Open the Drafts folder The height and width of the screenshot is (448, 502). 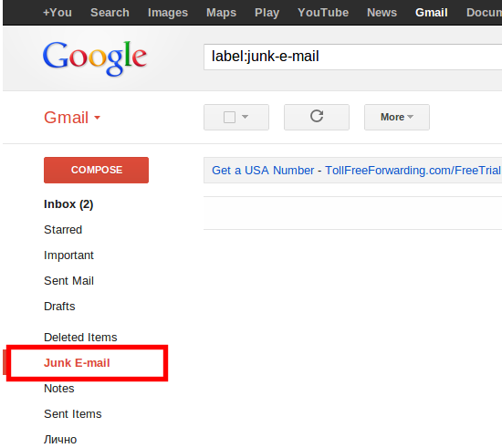[x=59, y=307]
